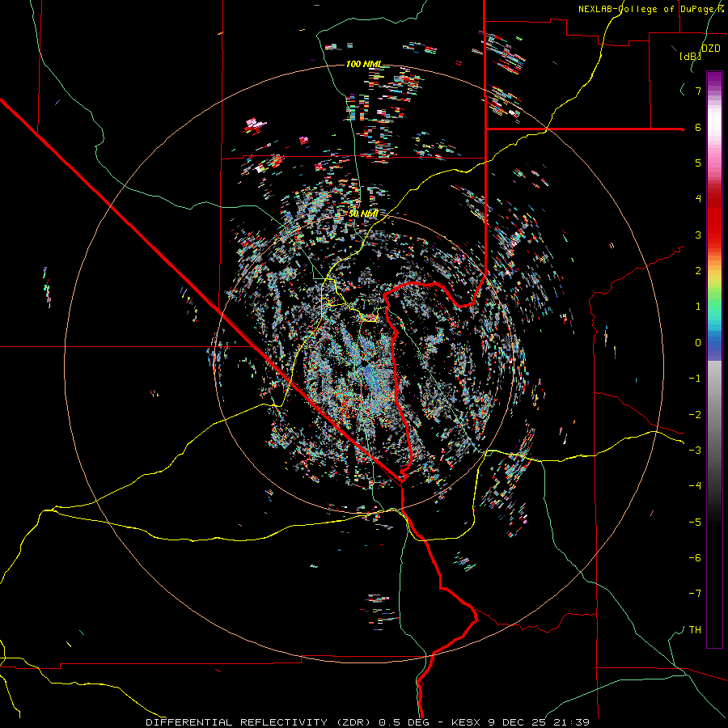Click the legend value -3 label
This screenshot has height=728, width=728.
click(x=695, y=451)
